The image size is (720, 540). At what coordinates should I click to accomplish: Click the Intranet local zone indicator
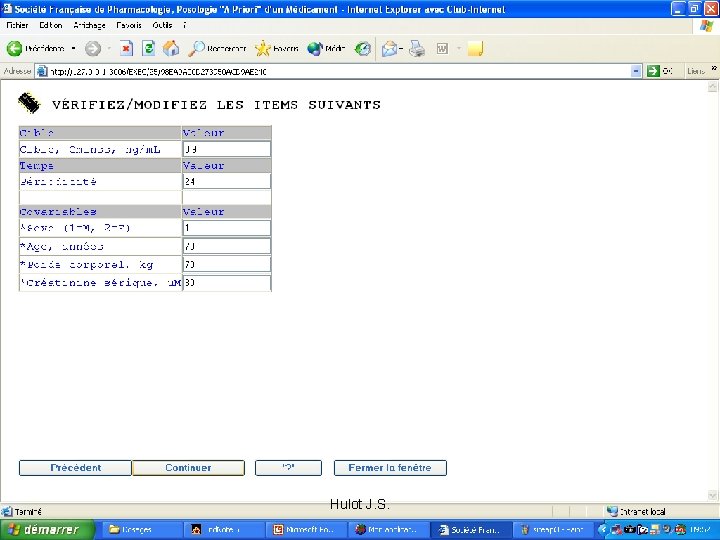(636, 511)
